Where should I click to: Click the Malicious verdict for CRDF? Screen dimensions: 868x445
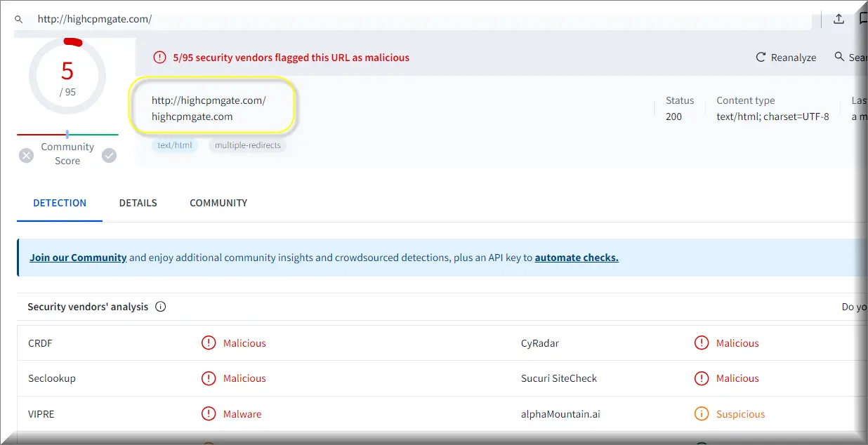[244, 343]
